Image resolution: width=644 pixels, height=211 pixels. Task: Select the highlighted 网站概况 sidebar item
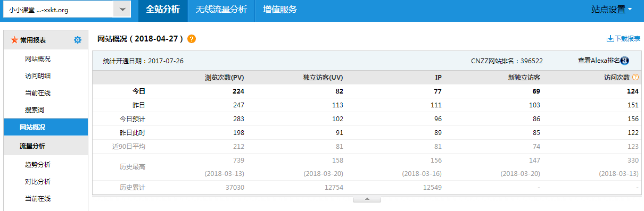(46, 128)
